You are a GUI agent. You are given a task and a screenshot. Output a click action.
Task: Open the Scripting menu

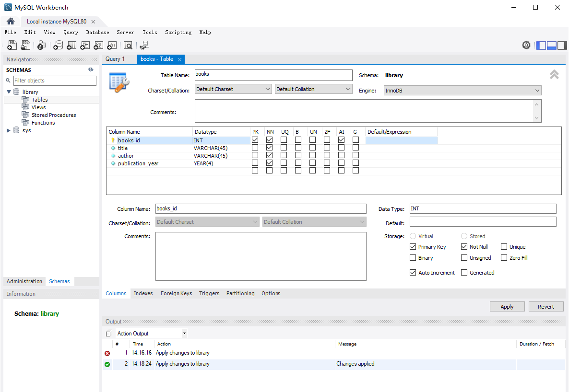click(178, 32)
